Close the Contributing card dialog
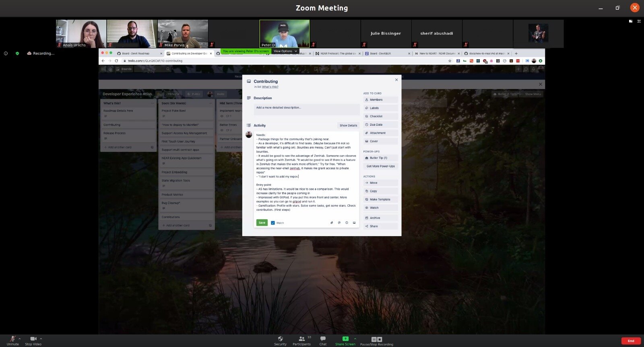Image resolution: width=644 pixels, height=347 pixels. click(x=396, y=80)
